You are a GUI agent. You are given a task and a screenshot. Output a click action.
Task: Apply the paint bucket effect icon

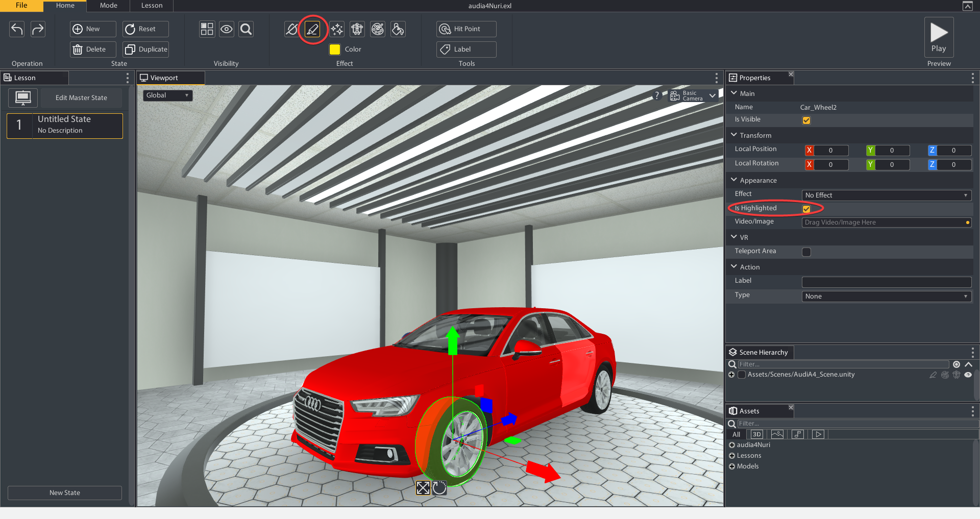pos(398,29)
